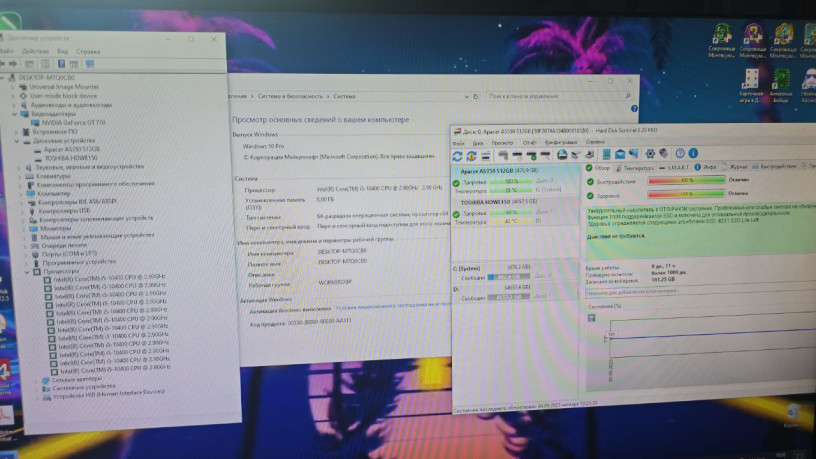Click the forward arrow in Device Manager toolbar
Screen dimensions: 816x459
13,63
